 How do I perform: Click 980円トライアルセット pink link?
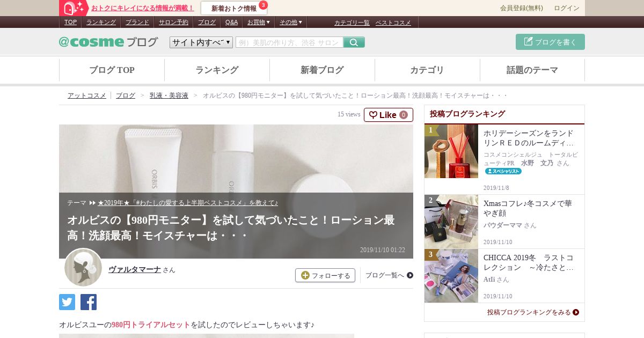click(151, 325)
